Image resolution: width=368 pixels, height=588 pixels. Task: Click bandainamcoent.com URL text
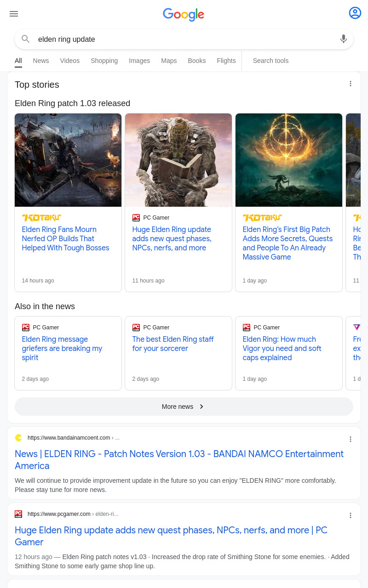(69, 438)
